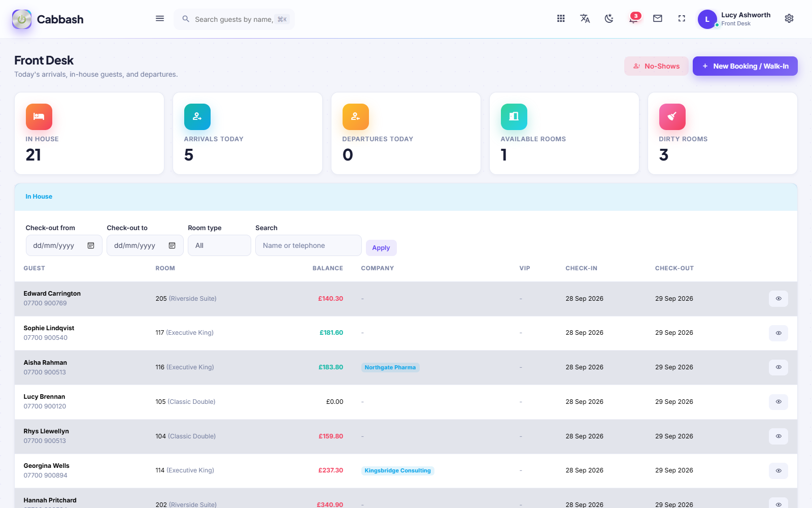The height and width of the screenshot is (508, 812).
Task: Open notifications bell with 3 alerts
Action: pos(634,18)
